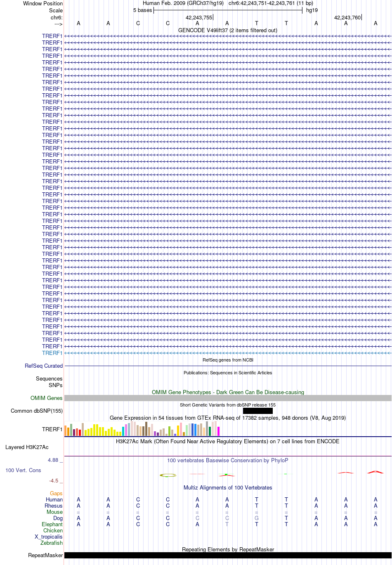Click the 42,243,760 coordinate marker

[347, 17]
